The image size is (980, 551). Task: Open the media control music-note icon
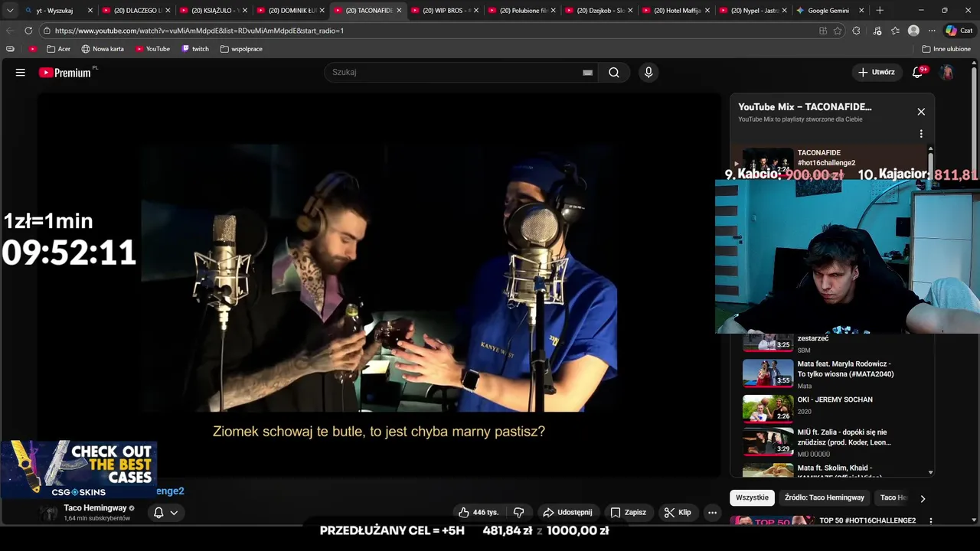pos(877,31)
